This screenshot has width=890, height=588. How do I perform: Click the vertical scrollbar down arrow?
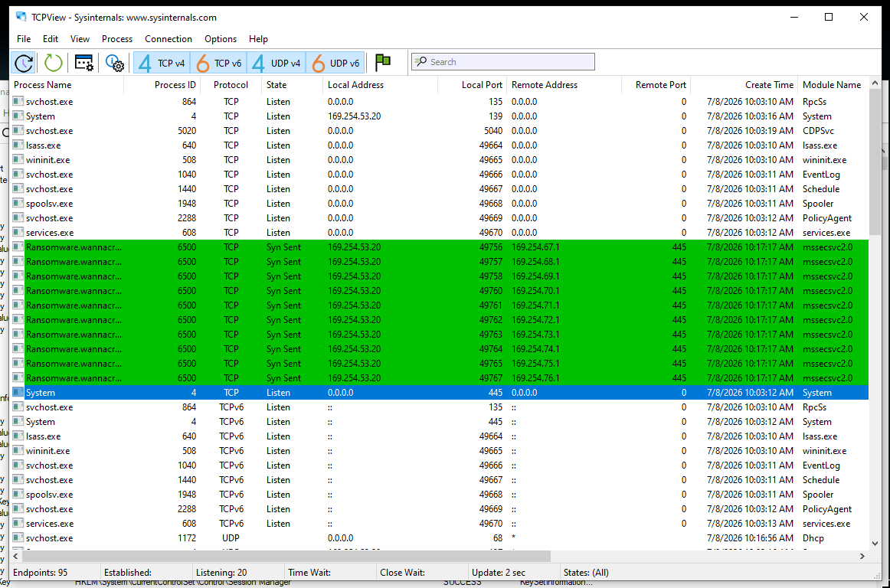point(875,543)
